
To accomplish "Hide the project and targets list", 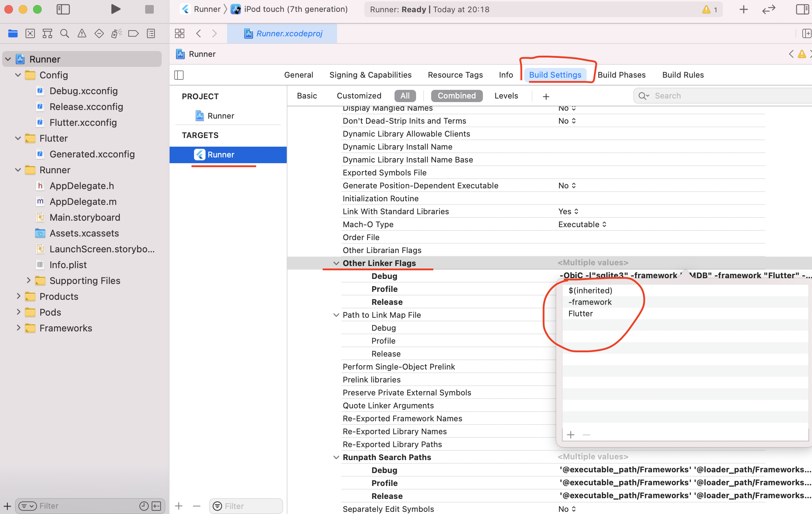I will [x=179, y=75].
